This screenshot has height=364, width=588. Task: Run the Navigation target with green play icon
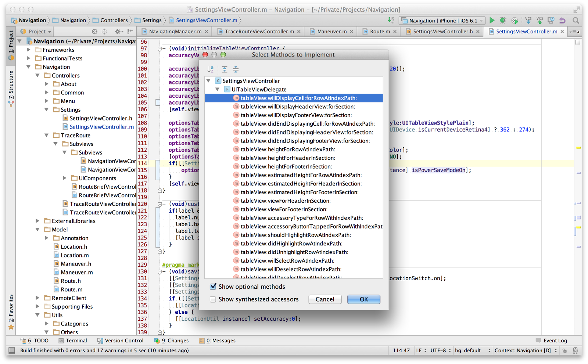tap(492, 21)
